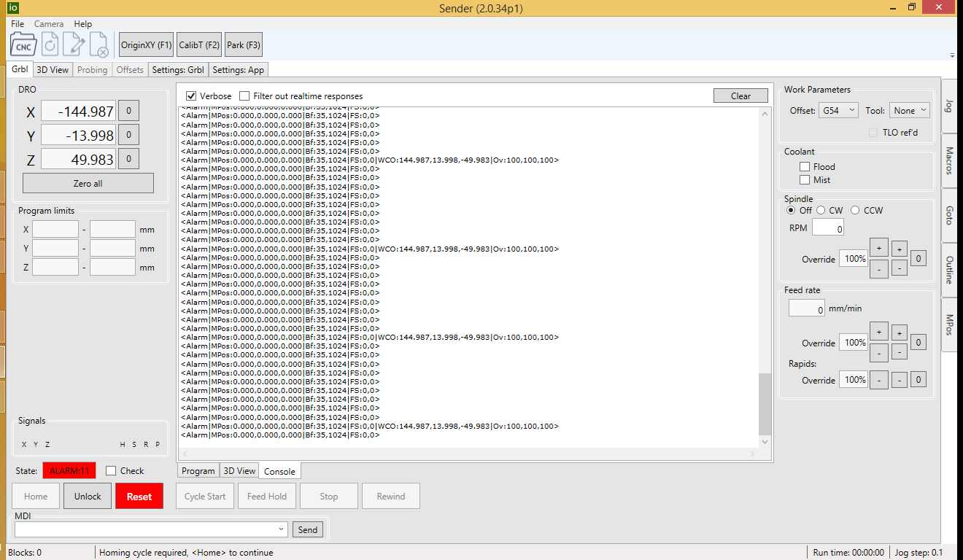Zero the Z axis DRO value

[x=128, y=160]
